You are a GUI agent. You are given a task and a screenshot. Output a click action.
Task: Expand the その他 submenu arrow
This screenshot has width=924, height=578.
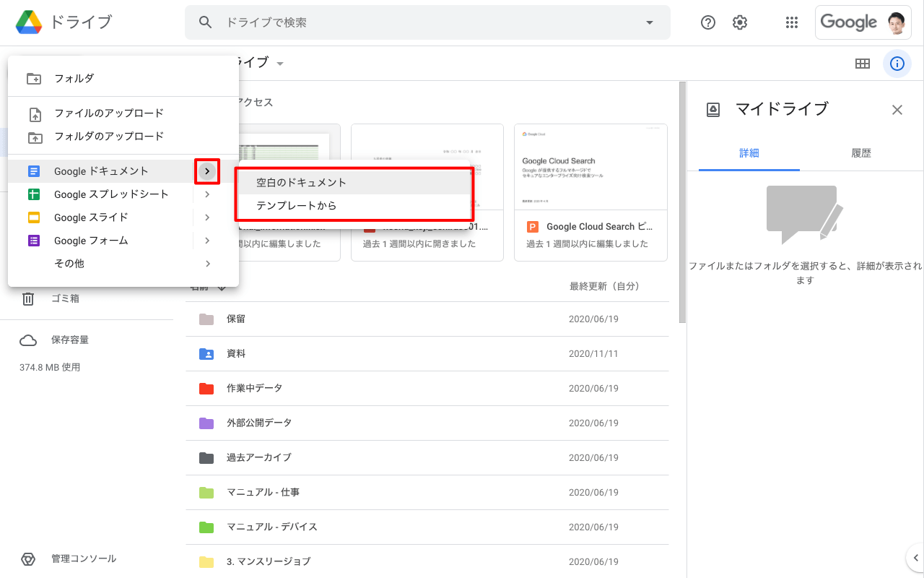[207, 264]
